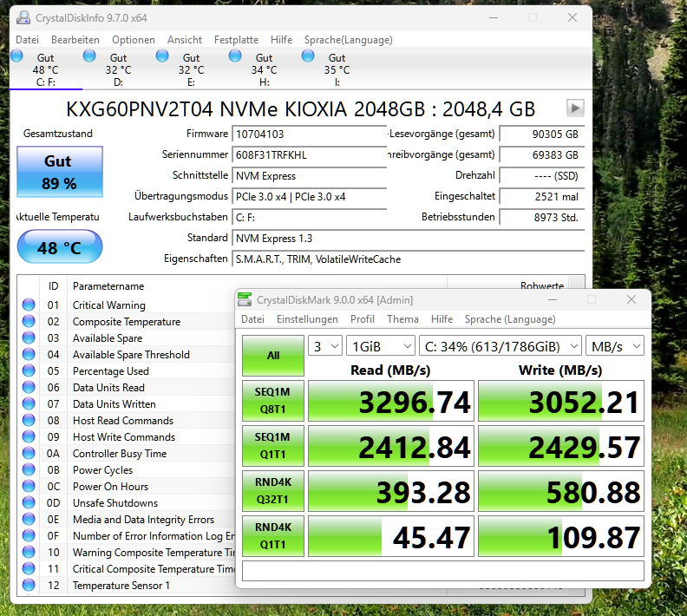Open Datei menu in CrystalDiskInfo
Viewport: 687px width, 616px height.
click(x=27, y=40)
